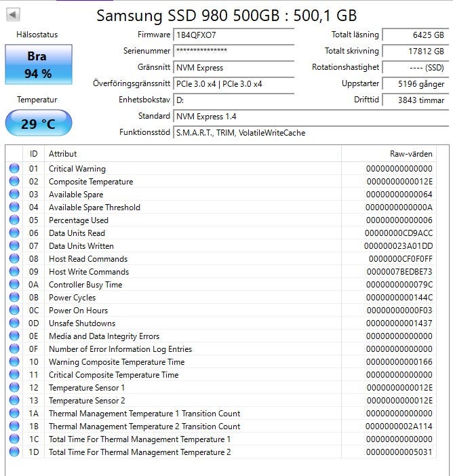Click raw value 00000000CD9ACC

click(x=399, y=233)
